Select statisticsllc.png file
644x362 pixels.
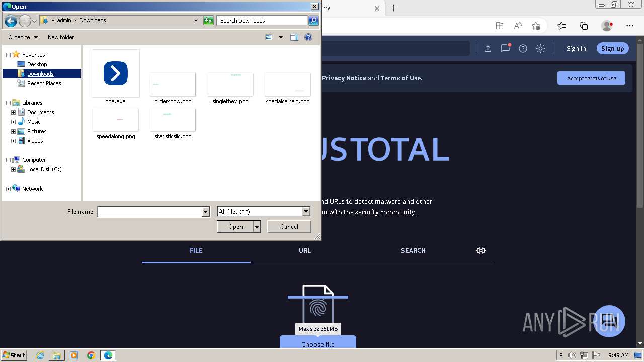click(x=173, y=119)
